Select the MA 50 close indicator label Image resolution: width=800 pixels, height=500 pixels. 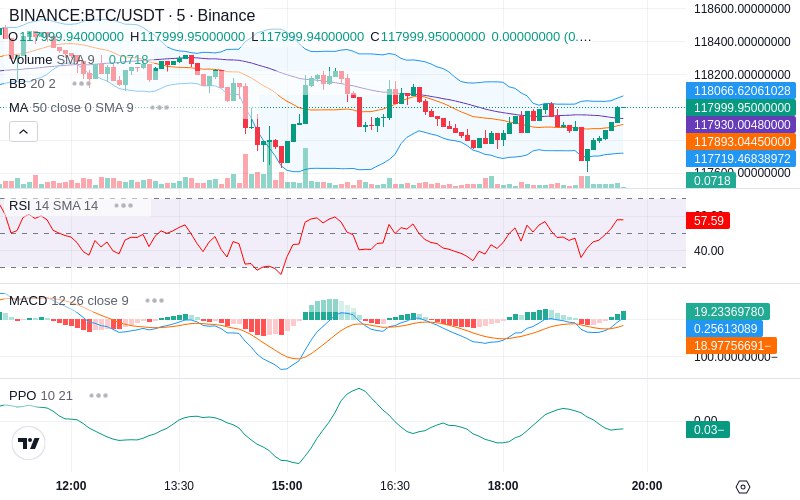(71, 108)
